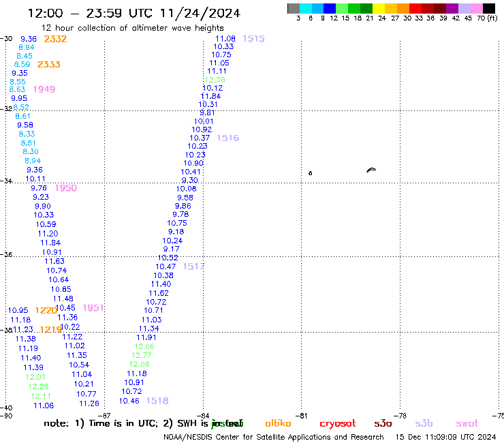Image resolution: width=504 pixels, height=443 pixels.
Task: Click the longitude label -84
Action: 203,416
